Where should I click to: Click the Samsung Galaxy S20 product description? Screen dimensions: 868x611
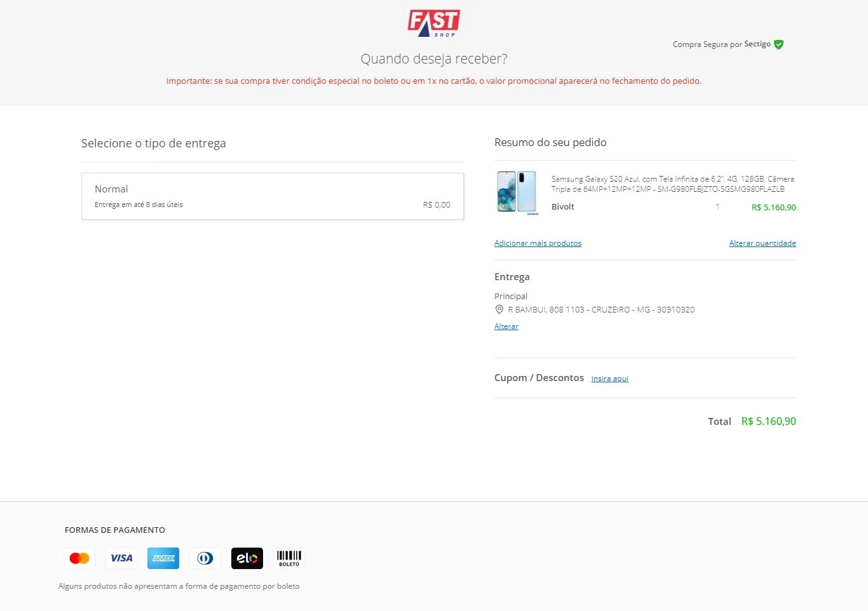(x=673, y=184)
